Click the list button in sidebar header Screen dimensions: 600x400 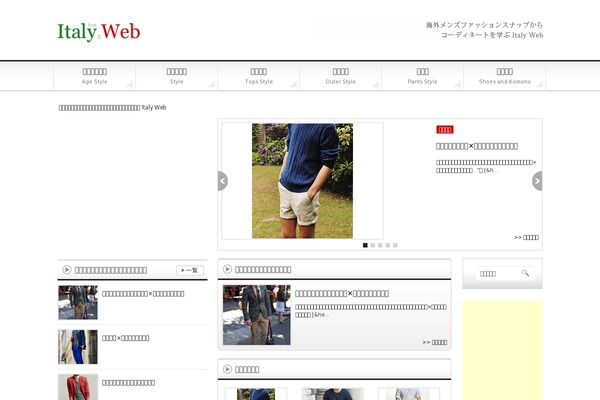pyautogui.click(x=189, y=270)
